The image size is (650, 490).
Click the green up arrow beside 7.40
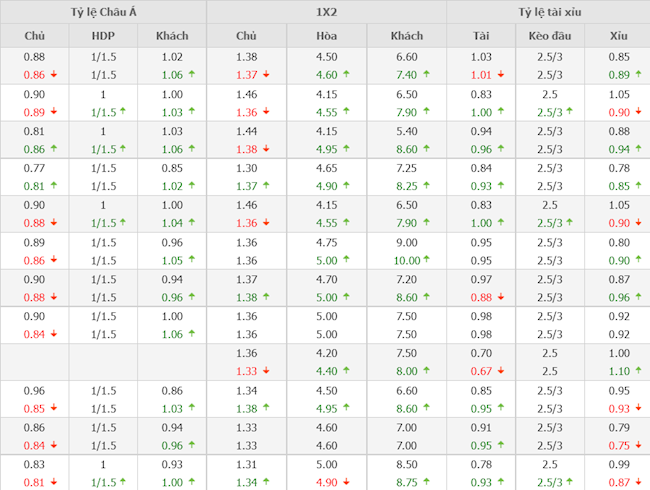coord(426,75)
